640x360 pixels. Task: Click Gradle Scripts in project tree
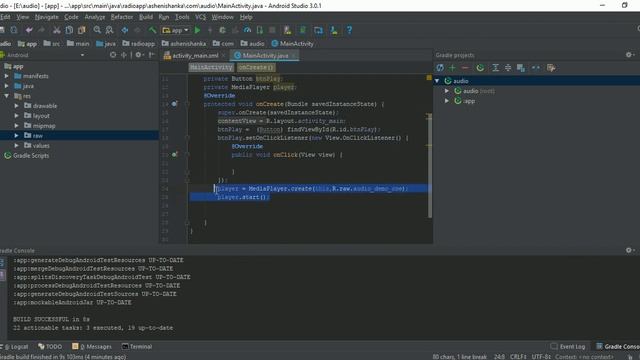[27, 156]
